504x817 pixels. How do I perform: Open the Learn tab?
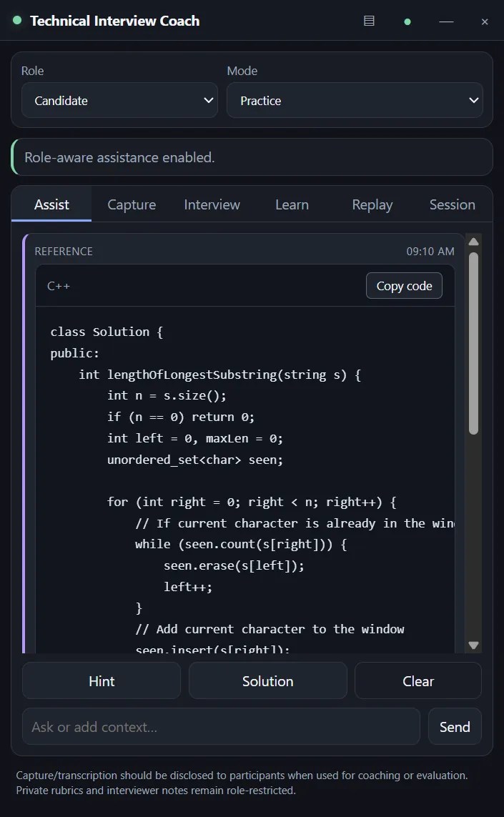click(292, 204)
